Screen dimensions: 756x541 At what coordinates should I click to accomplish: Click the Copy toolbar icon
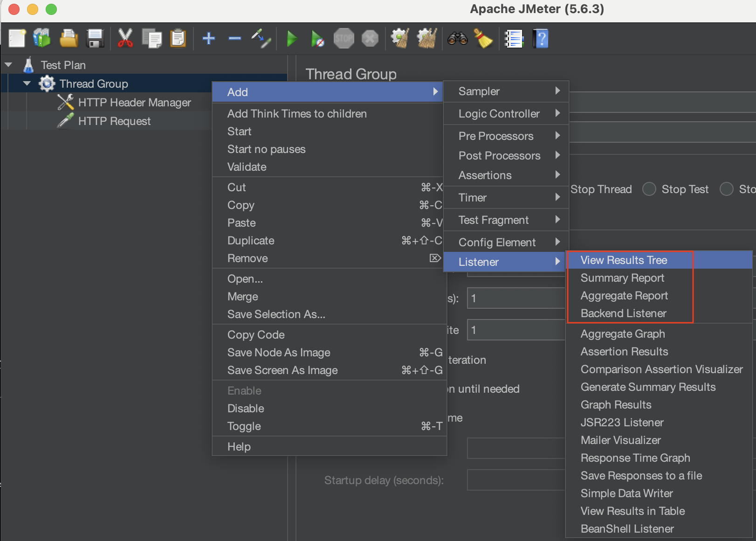tap(152, 38)
